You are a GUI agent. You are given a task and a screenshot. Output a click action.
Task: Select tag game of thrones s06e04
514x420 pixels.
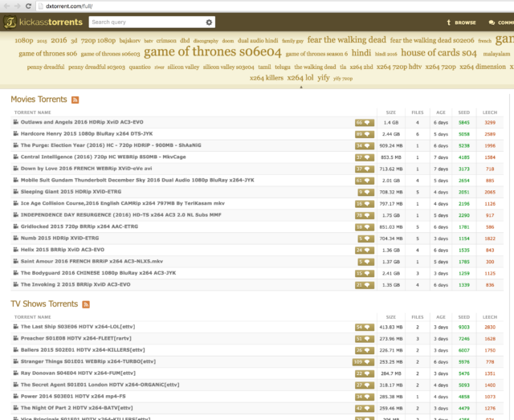[212, 51]
